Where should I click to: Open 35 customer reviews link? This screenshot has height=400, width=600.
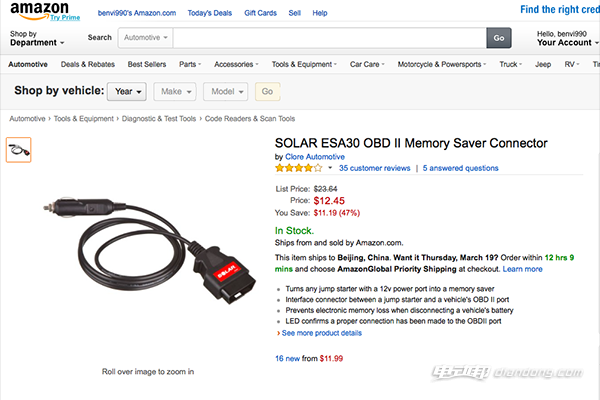pyautogui.click(x=374, y=169)
